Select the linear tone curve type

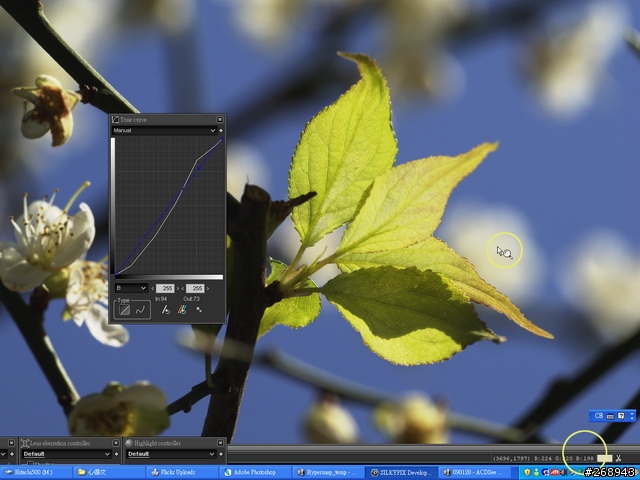click(124, 310)
